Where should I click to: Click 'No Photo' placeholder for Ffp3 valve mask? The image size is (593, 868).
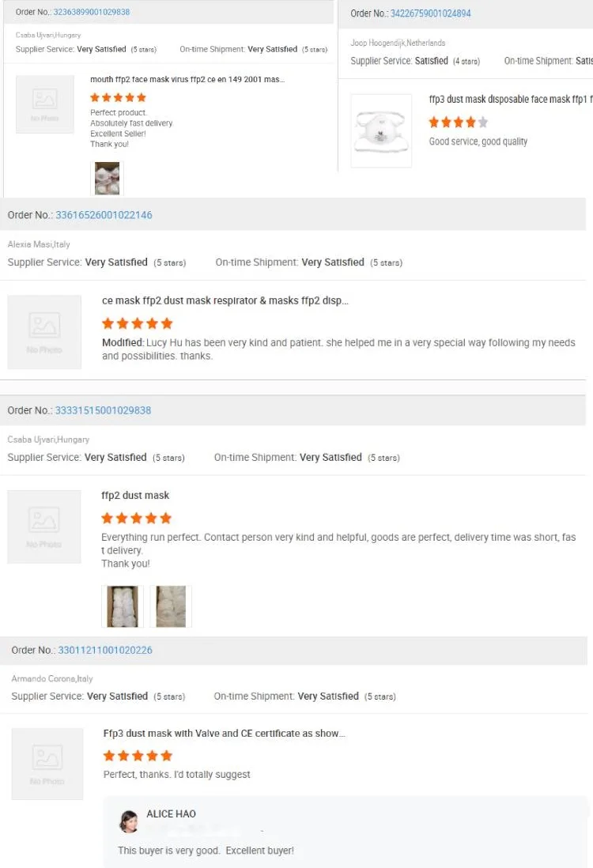pos(47,764)
